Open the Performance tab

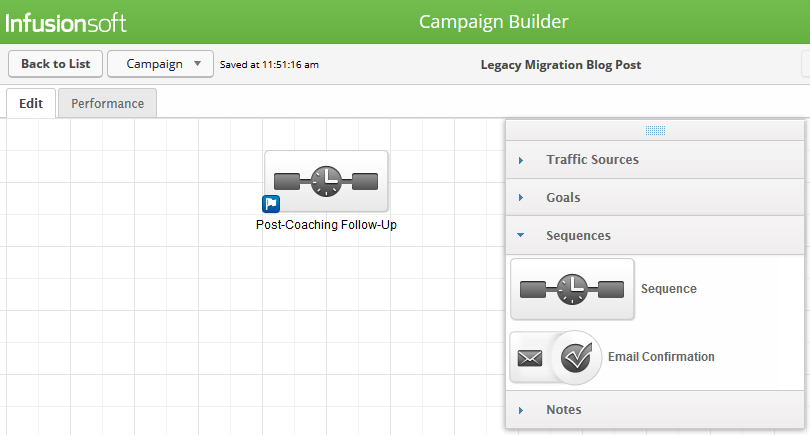point(107,103)
